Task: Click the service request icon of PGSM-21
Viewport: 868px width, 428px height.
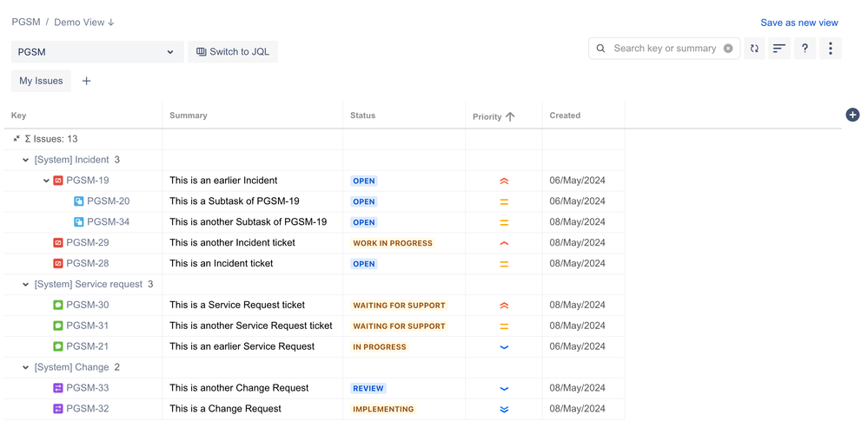Action: (x=58, y=346)
